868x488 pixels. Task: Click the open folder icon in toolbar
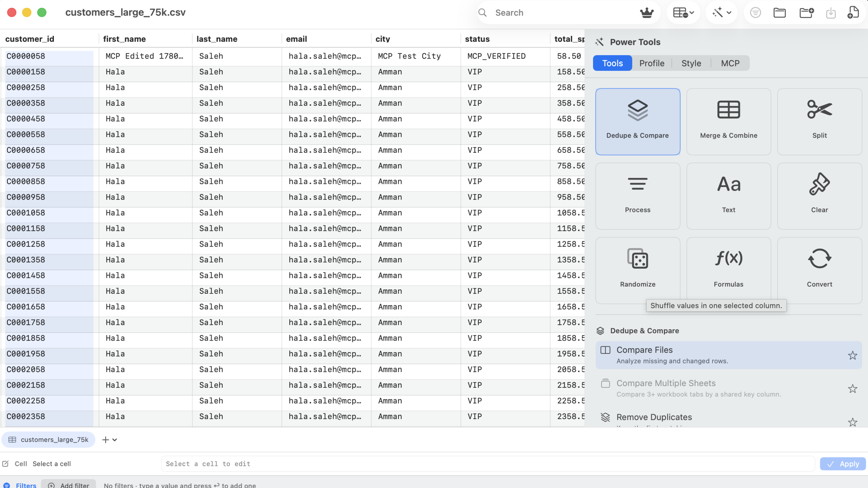tap(780, 13)
